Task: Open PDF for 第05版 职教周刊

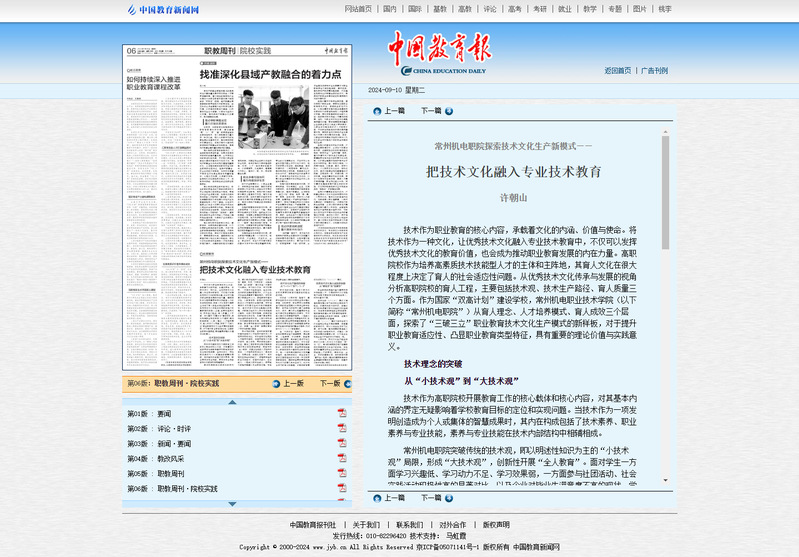Action: (342, 474)
